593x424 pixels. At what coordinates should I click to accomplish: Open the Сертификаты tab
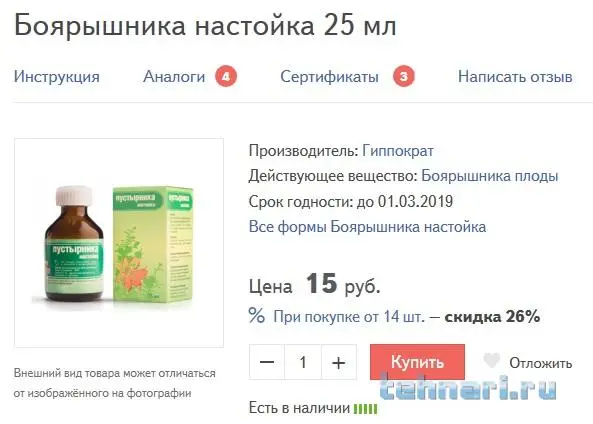point(329,77)
